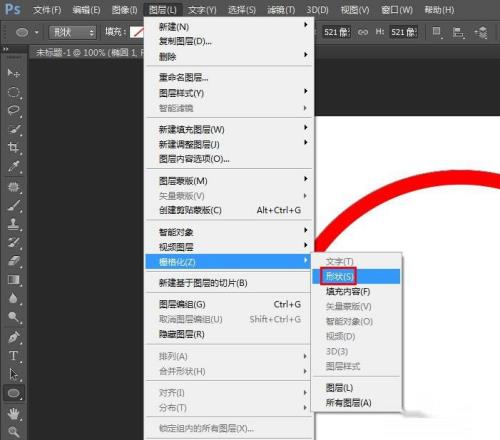This screenshot has height=440, width=500.
Task: Expand the 视频图层 submenu
Action: click(229, 247)
